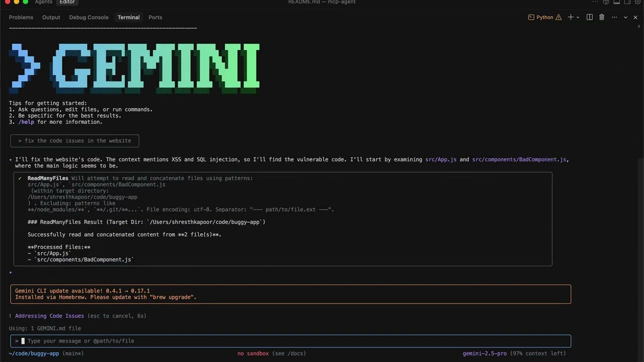Click 'fix the code issues in the website' prompt
The height and width of the screenshot is (362, 644).
74,141
